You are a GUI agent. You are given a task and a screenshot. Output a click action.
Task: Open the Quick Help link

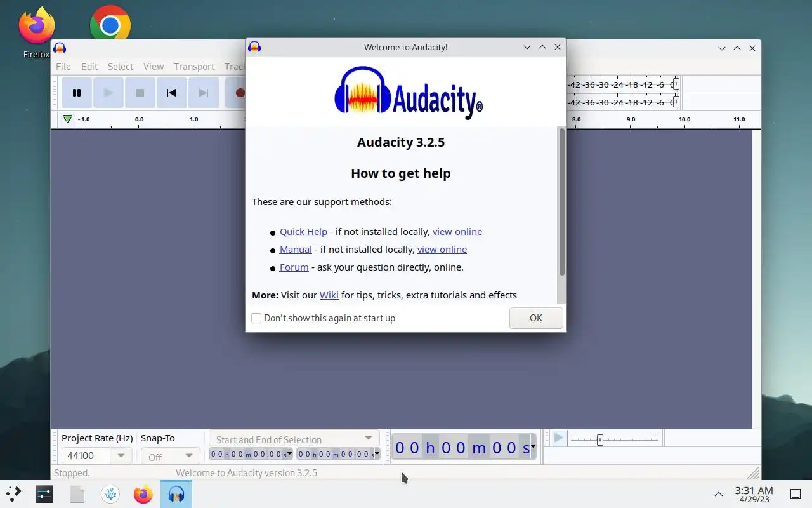click(303, 232)
